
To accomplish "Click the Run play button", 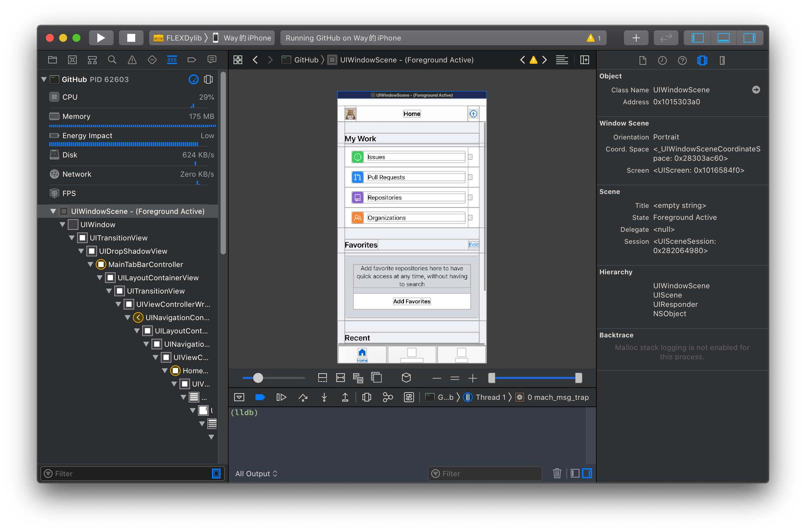I will pos(101,38).
